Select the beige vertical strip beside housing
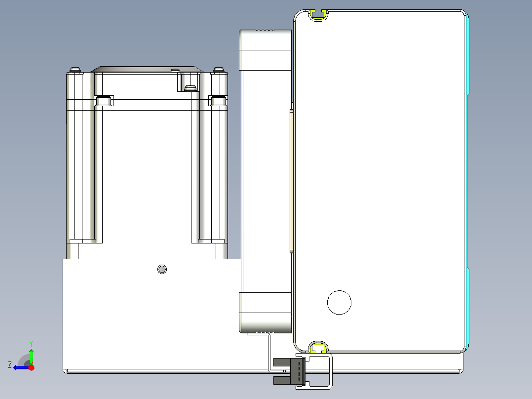The width and height of the screenshot is (532, 399). (x=292, y=181)
